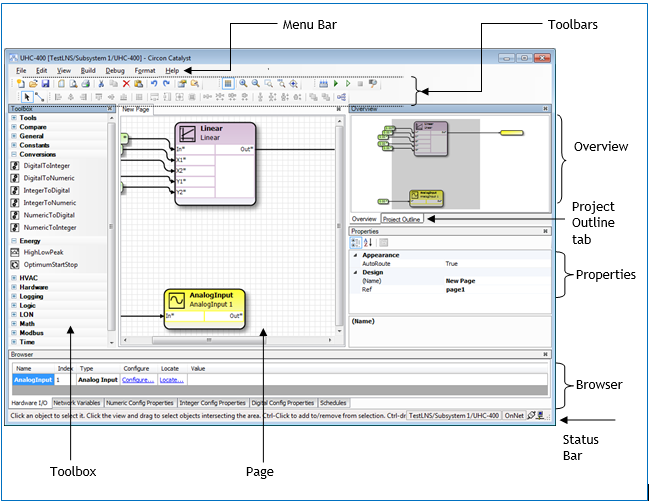The image size is (649, 503).
Task: Expand the General toolbox category
Action: [14, 136]
